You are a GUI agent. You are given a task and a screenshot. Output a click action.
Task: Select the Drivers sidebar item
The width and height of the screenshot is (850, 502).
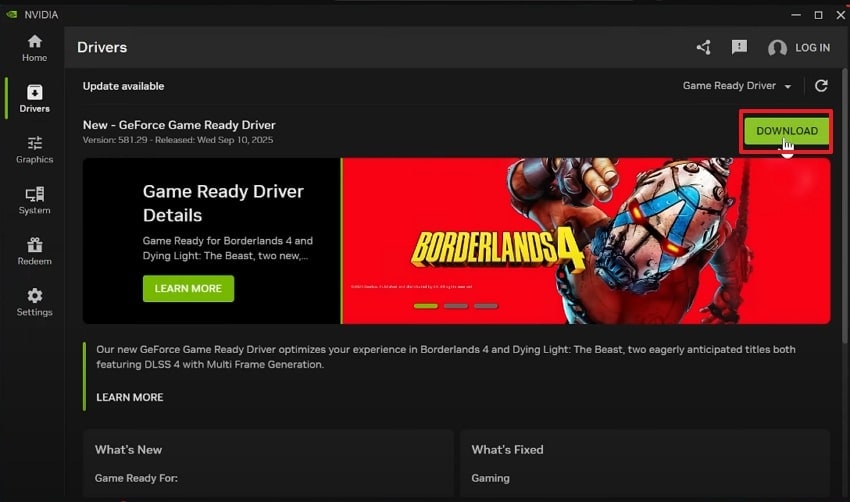pyautogui.click(x=34, y=99)
